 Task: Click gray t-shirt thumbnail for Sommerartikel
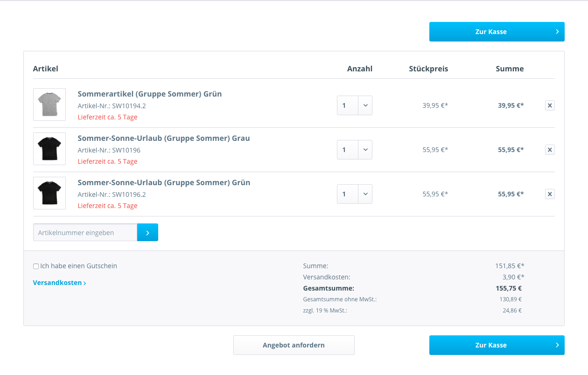click(49, 104)
